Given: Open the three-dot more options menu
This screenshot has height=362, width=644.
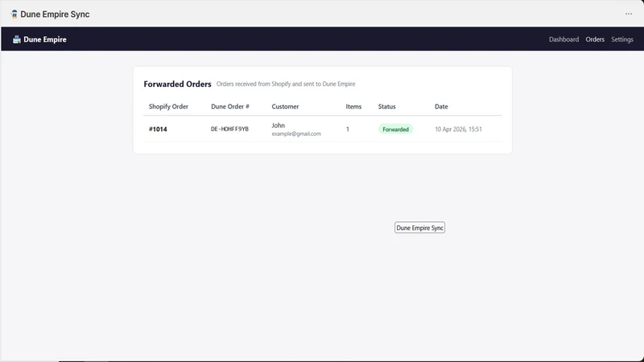Looking at the screenshot, I should click(629, 14).
